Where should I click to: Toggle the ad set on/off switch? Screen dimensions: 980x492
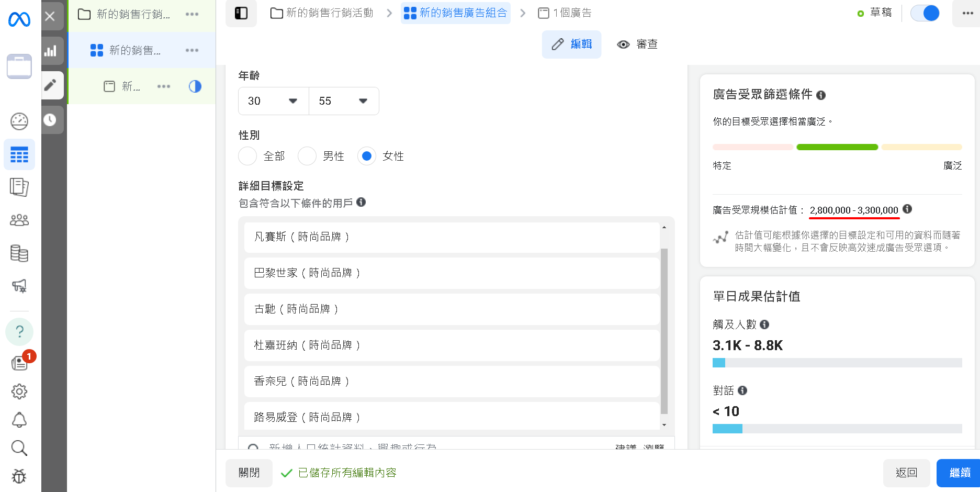[925, 13]
